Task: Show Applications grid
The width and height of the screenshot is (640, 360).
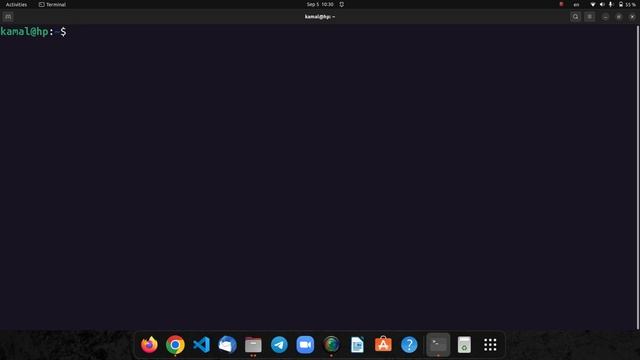Action: coord(490,345)
